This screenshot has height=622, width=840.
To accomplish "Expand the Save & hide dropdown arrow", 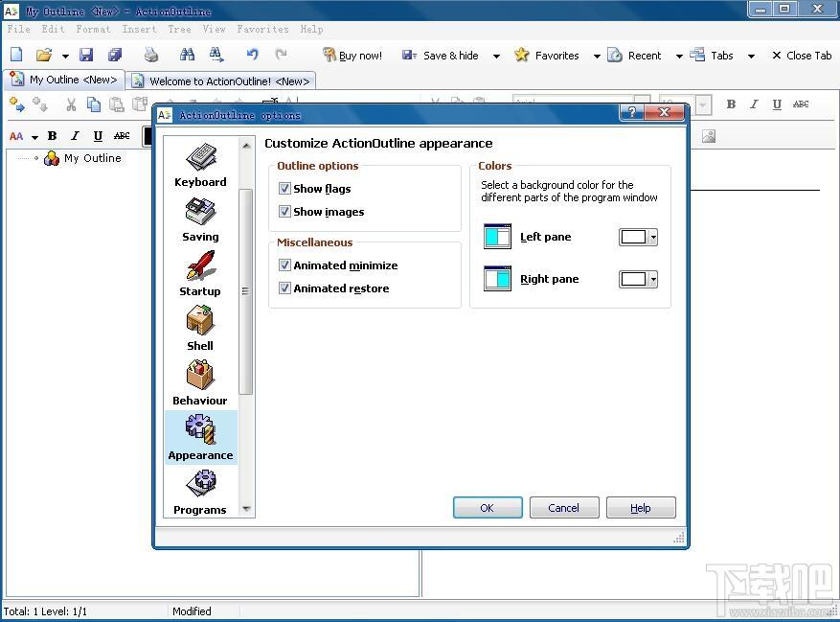I will click(x=496, y=57).
